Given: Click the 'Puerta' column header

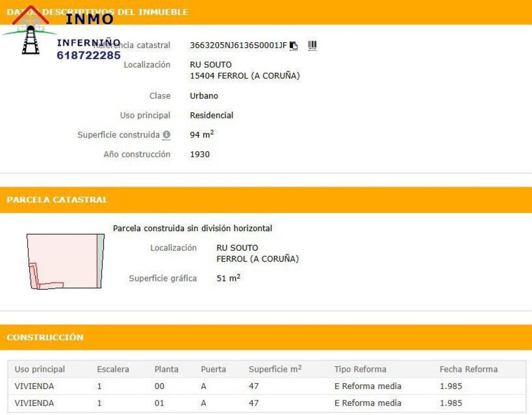Looking at the screenshot, I should tap(214, 369).
